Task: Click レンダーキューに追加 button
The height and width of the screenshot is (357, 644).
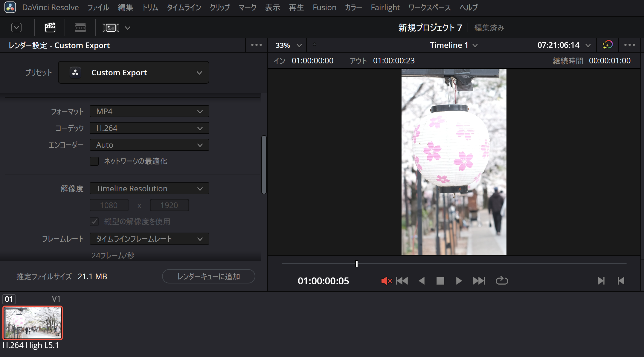Action: (x=208, y=276)
